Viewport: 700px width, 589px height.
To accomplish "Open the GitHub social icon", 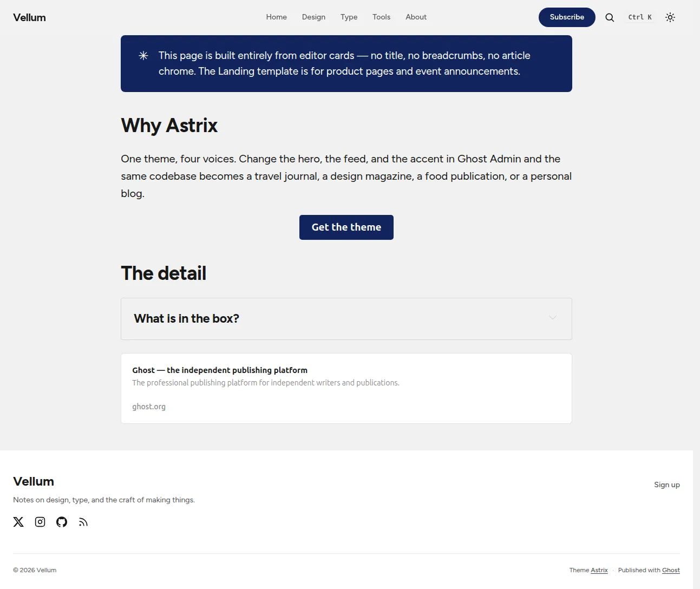I will [x=62, y=522].
